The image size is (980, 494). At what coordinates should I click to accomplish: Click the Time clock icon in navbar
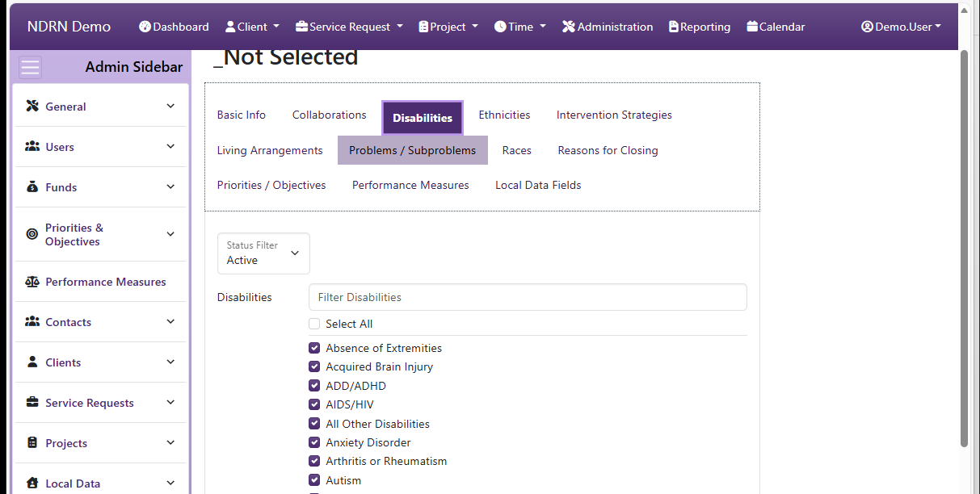coord(500,27)
